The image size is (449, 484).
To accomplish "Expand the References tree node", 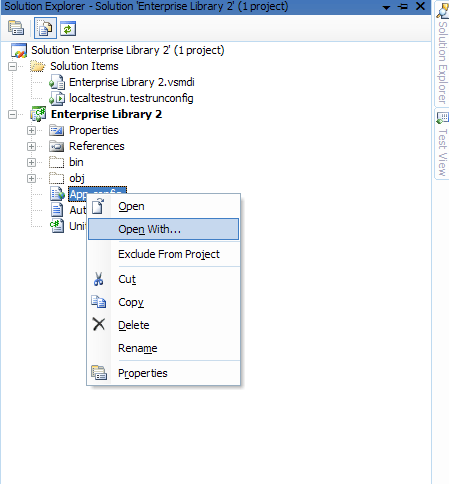I will pos(31,146).
